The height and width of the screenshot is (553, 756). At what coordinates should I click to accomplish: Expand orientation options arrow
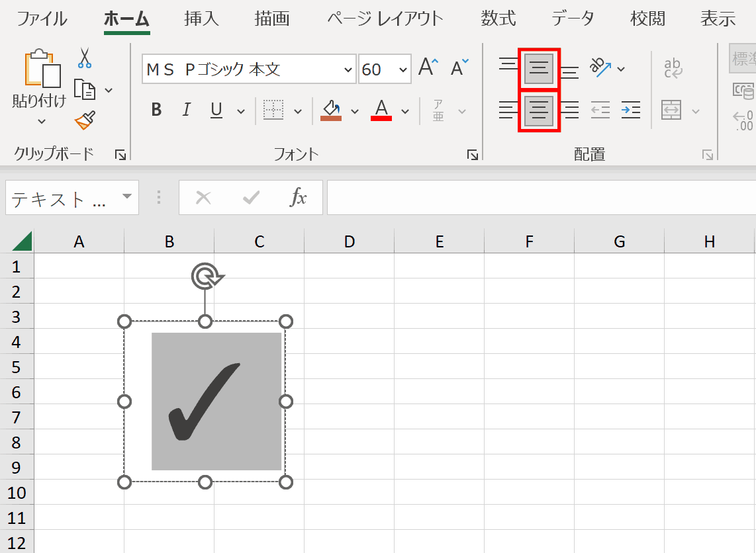pyautogui.click(x=621, y=69)
